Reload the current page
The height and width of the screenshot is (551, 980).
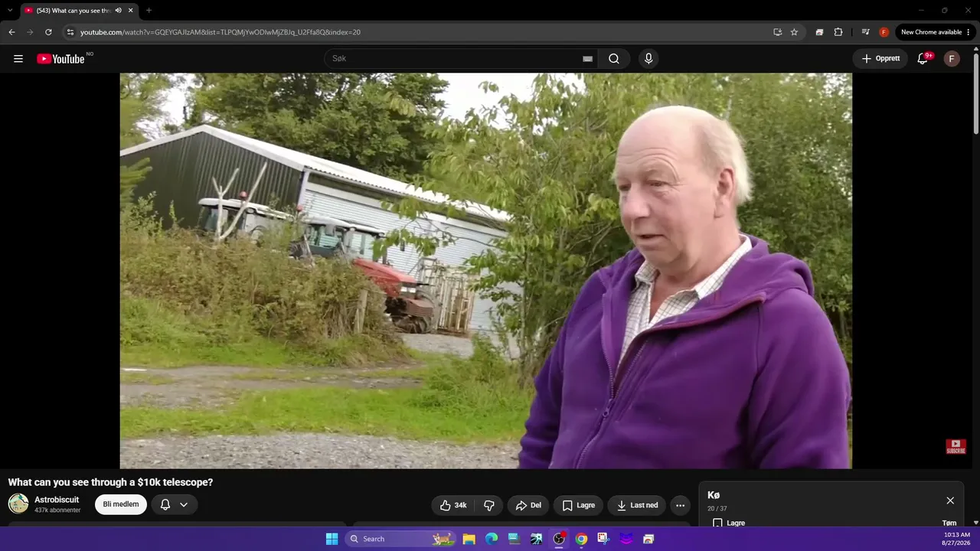point(48,32)
